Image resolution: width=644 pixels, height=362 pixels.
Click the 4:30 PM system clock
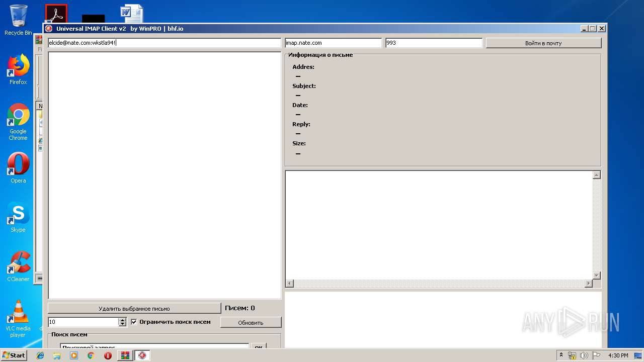click(x=618, y=355)
